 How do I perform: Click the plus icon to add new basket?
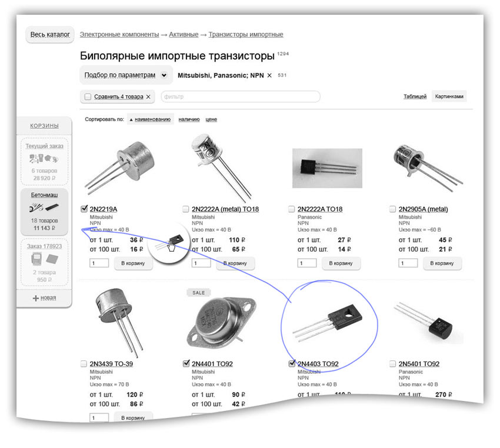coord(36,298)
